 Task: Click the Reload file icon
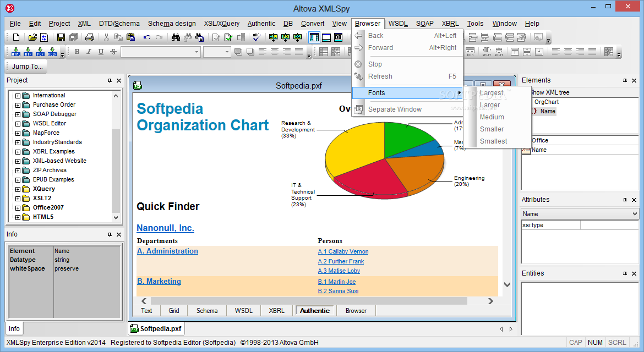44,37
